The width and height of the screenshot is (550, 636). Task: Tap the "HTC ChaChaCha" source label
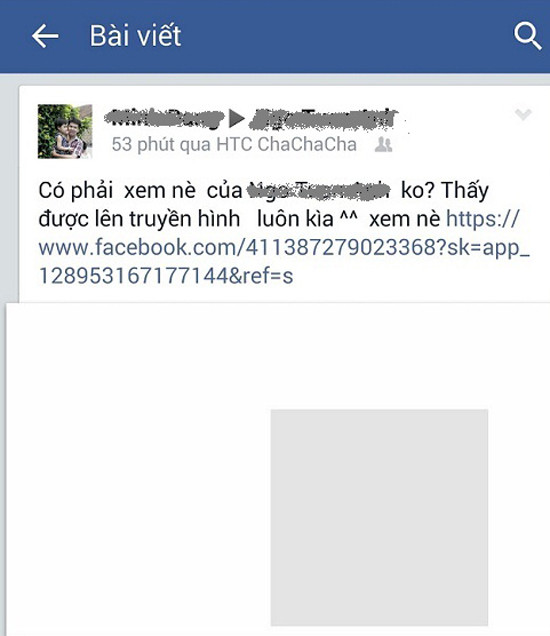tap(286, 144)
